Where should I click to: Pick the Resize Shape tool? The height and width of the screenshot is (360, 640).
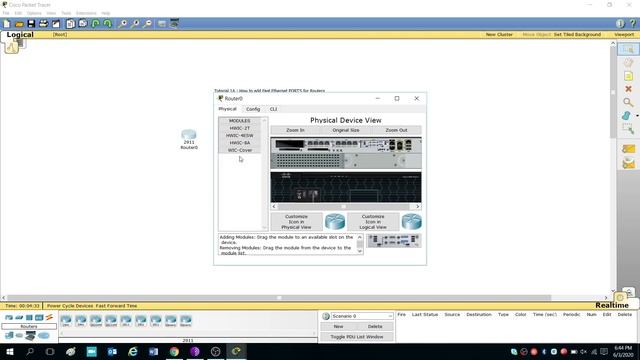(628, 129)
